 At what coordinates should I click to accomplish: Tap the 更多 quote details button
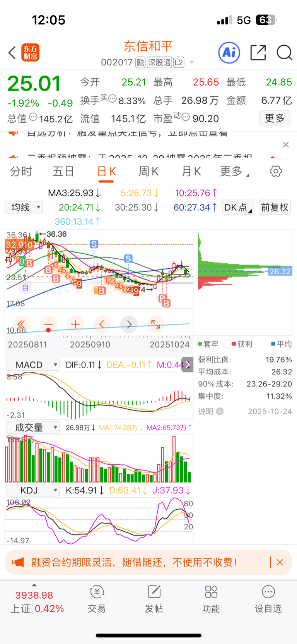(x=275, y=118)
